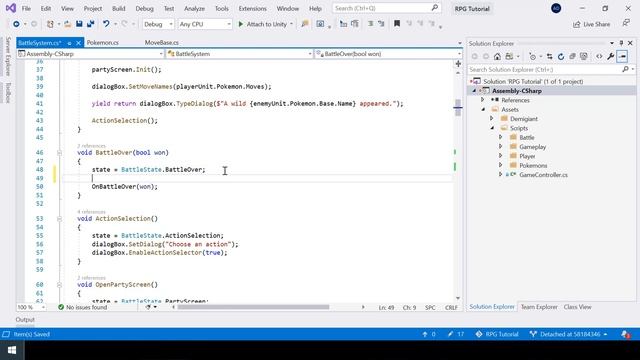Open the Analyze menu

(194, 9)
